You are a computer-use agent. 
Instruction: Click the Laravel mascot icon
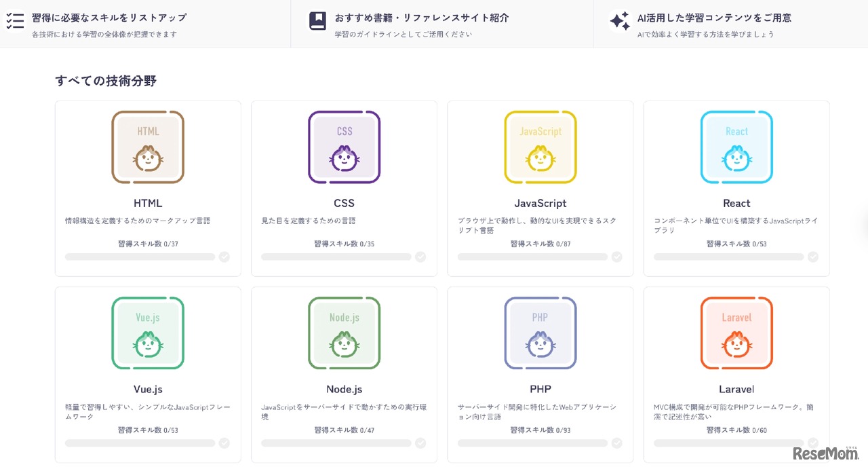pyautogui.click(x=736, y=333)
